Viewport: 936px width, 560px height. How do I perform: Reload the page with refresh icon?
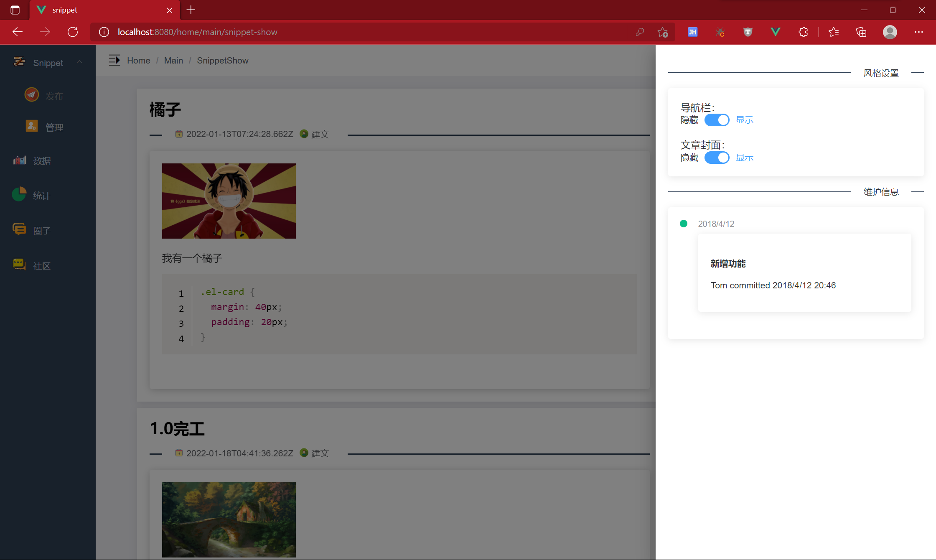(73, 32)
